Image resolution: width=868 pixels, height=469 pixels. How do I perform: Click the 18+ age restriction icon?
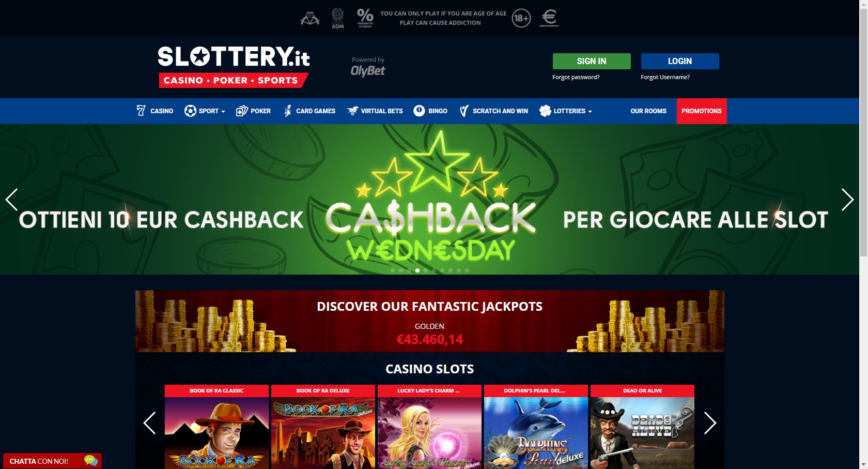point(521,18)
